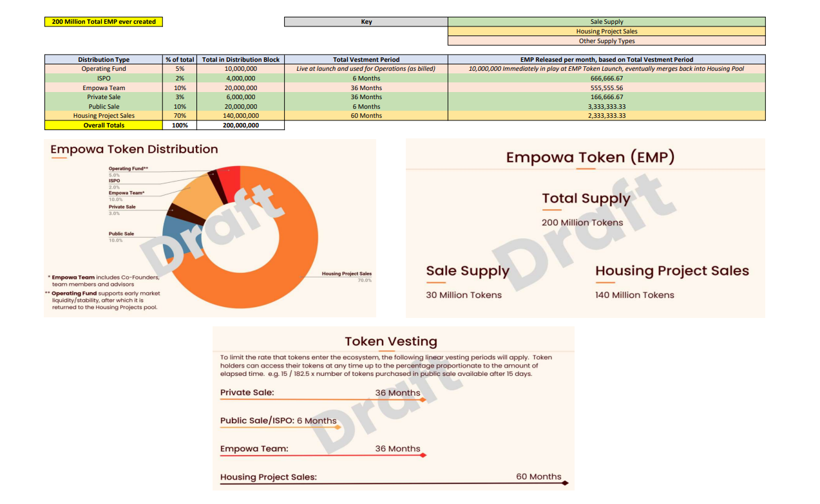
Task: Click the yellow "200 Million Total EMP ever created" cell
Action: coord(104,22)
